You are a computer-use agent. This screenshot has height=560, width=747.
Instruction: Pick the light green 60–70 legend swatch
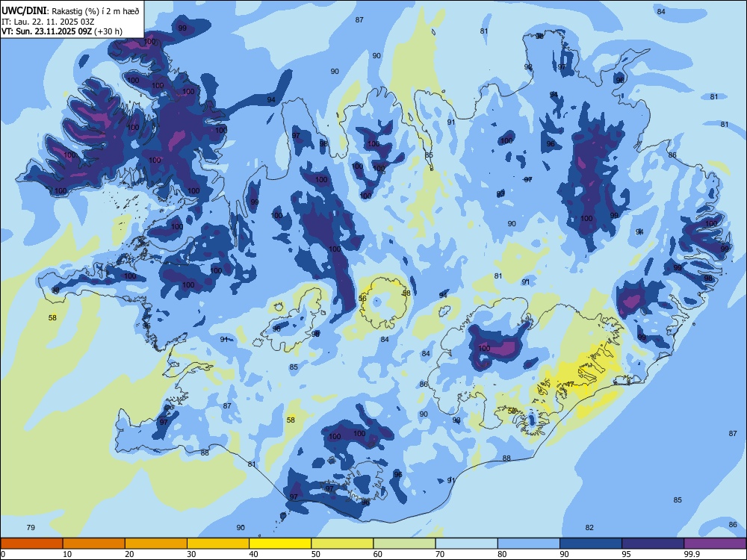point(404,544)
